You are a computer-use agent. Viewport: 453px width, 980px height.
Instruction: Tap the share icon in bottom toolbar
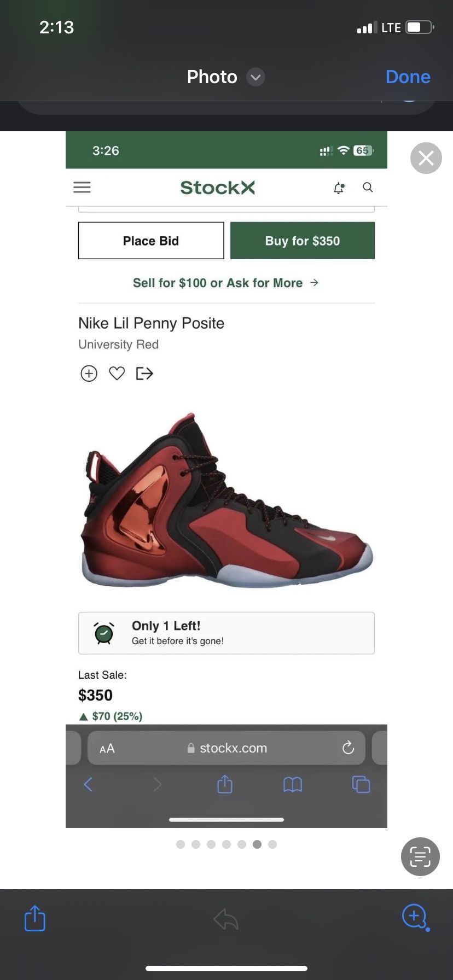point(35,918)
